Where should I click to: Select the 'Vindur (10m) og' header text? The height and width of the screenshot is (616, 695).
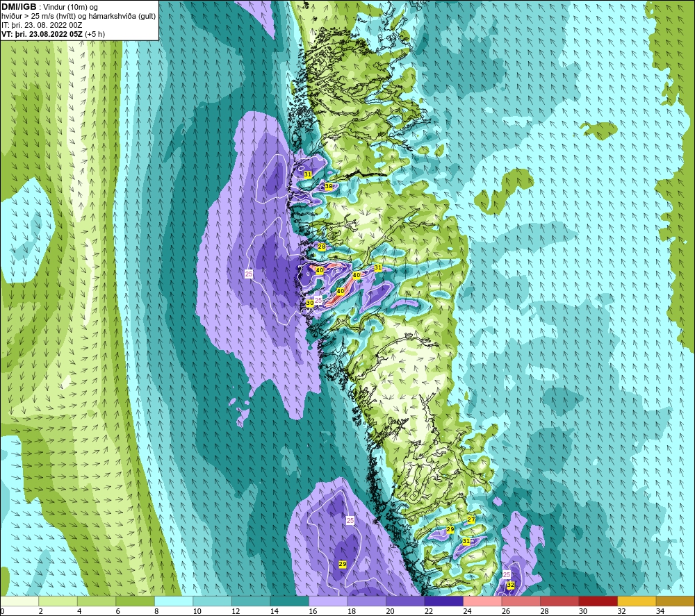click(x=70, y=8)
